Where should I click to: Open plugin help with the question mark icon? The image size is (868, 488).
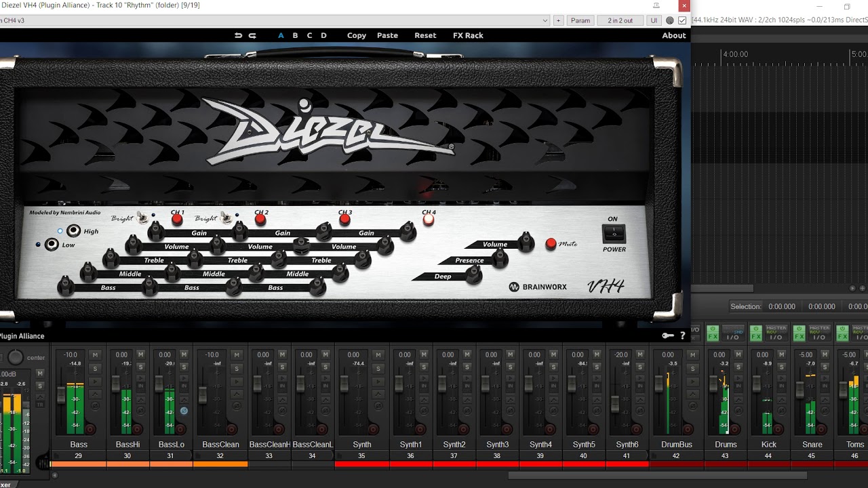click(x=682, y=335)
